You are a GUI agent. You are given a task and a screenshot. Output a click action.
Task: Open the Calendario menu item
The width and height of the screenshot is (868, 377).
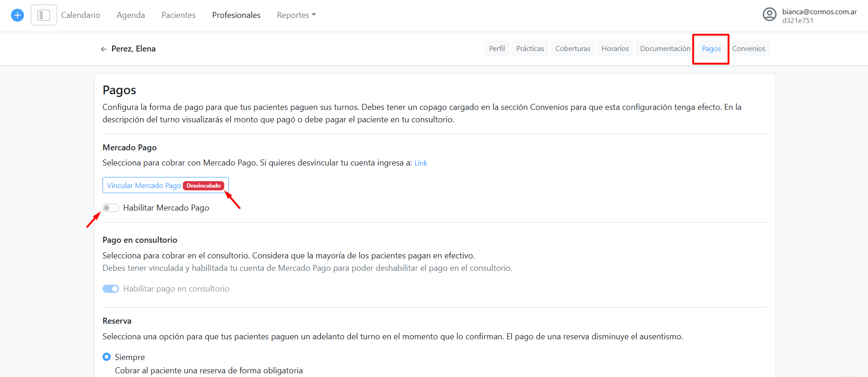[80, 15]
